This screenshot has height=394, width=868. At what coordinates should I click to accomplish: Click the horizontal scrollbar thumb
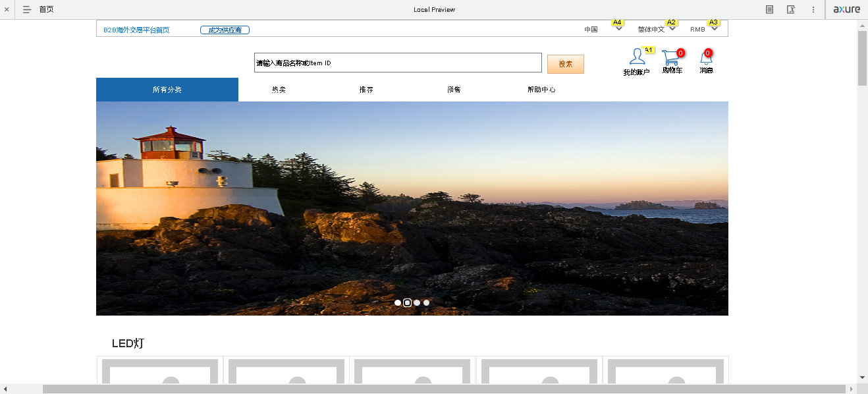pos(444,389)
